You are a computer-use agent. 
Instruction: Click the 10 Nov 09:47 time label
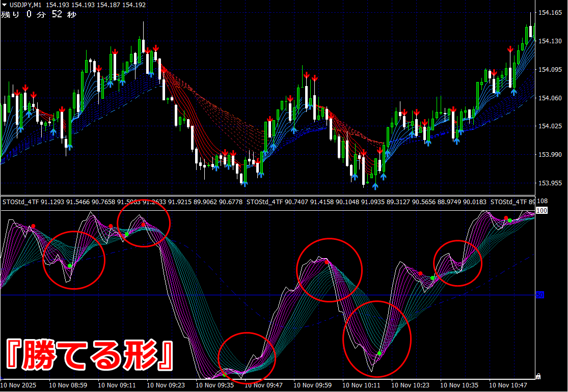click(264, 385)
